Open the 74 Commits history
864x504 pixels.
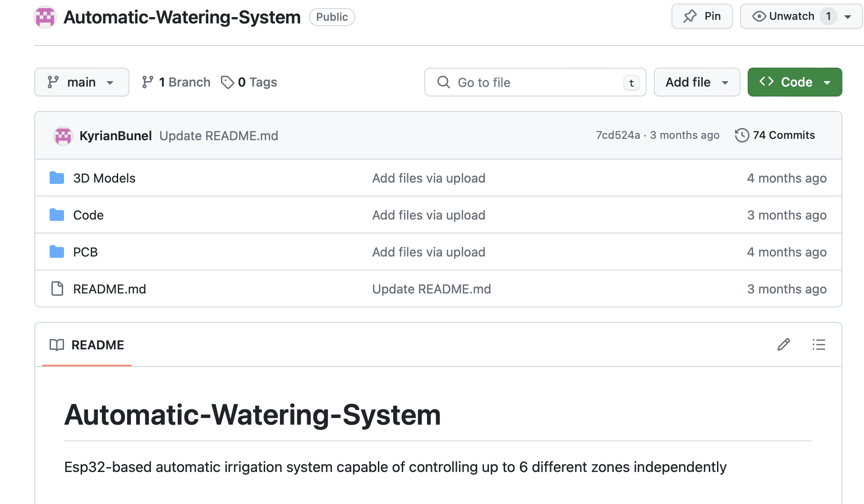pyautogui.click(x=775, y=135)
